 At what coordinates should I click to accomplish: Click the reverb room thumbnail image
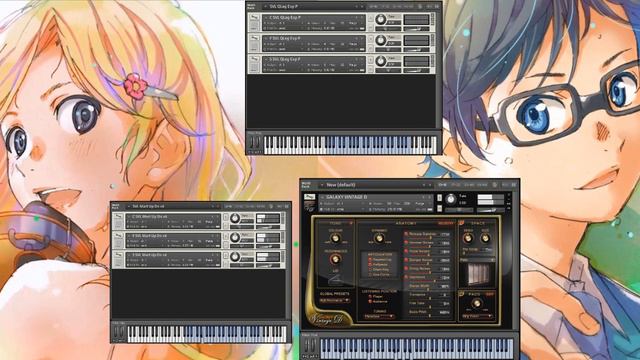477,274
